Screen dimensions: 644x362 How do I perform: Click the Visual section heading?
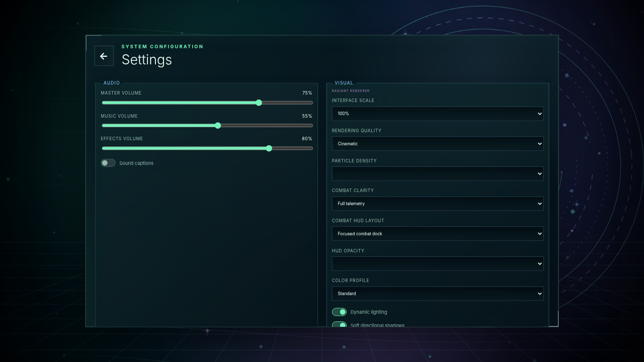point(344,83)
